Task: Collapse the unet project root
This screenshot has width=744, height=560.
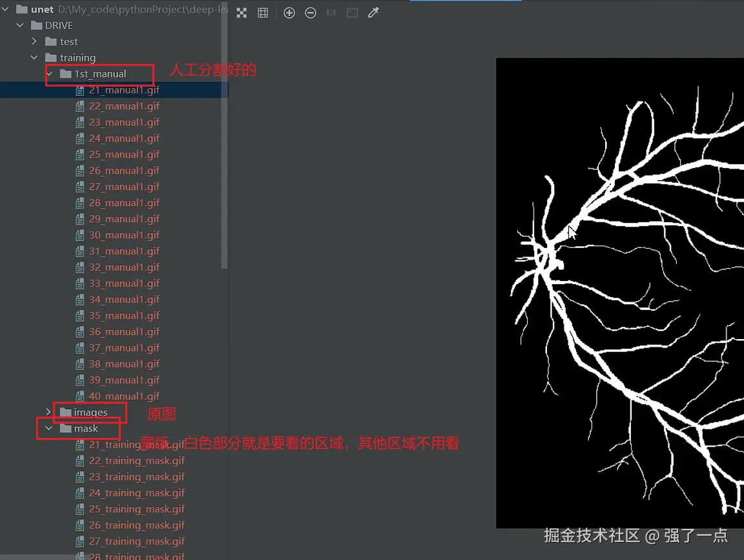Action: coord(5,9)
